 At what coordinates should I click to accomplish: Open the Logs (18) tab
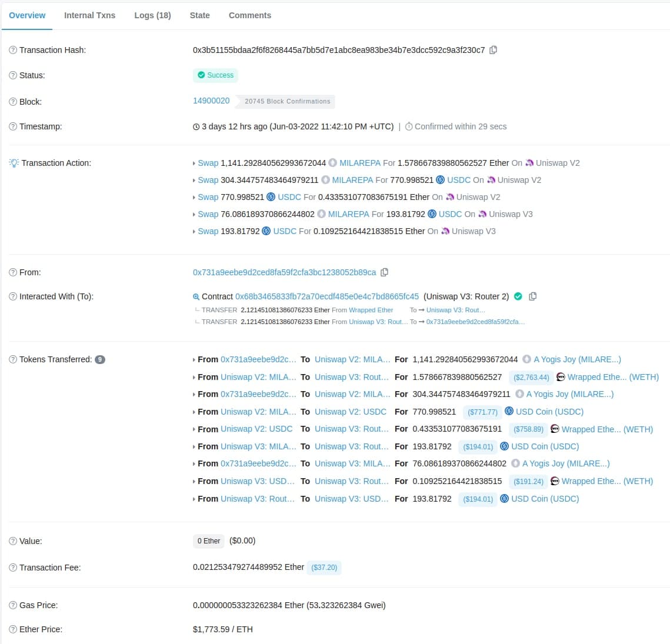(152, 15)
